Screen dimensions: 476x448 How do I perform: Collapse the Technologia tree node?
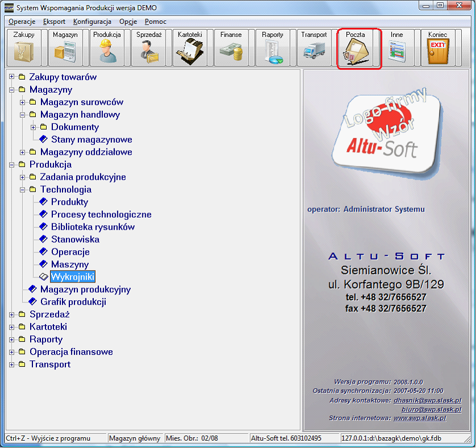click(x=22, y=190)
